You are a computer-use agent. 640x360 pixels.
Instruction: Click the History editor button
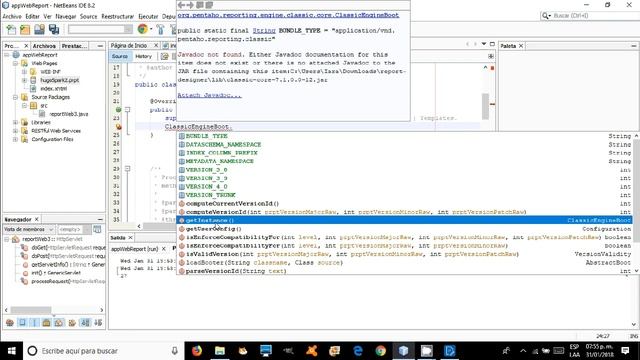click(x=143, y=56)
